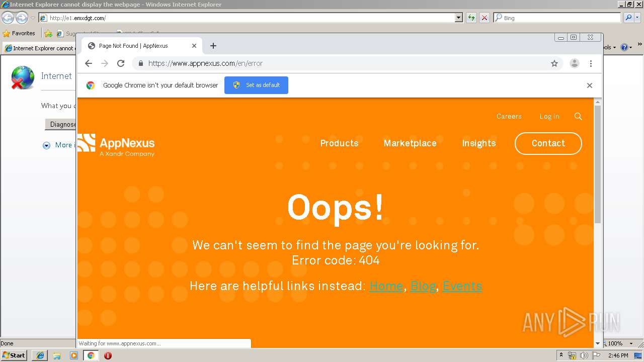Switch to Chrome taskbar button

point(91,355)
